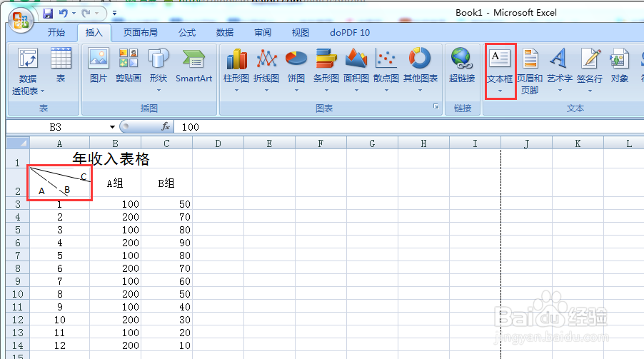Click the title cell 年收入表格
The image size is (644, 359).
point(111,158)
